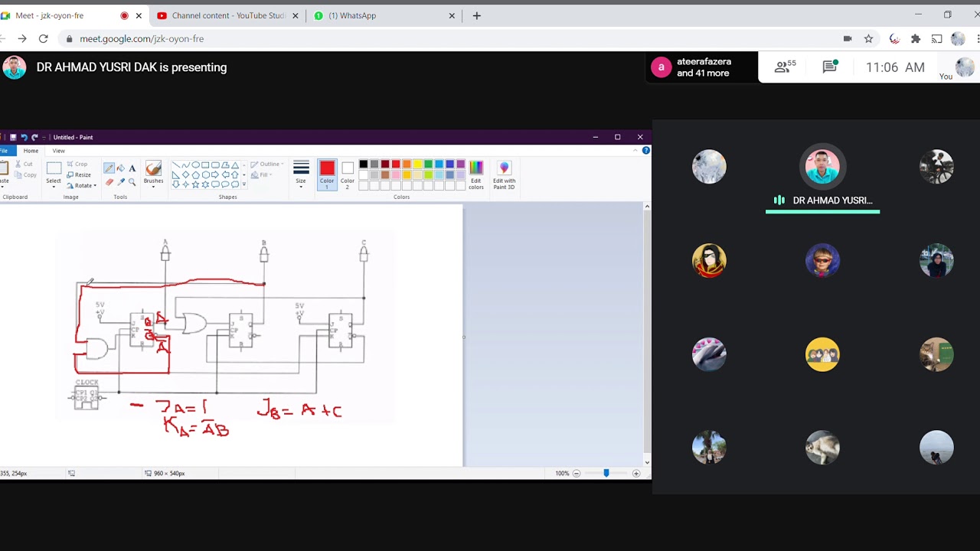Expand the Brushes dropdown
Screen dimensions: 980x551
[153, 186]
